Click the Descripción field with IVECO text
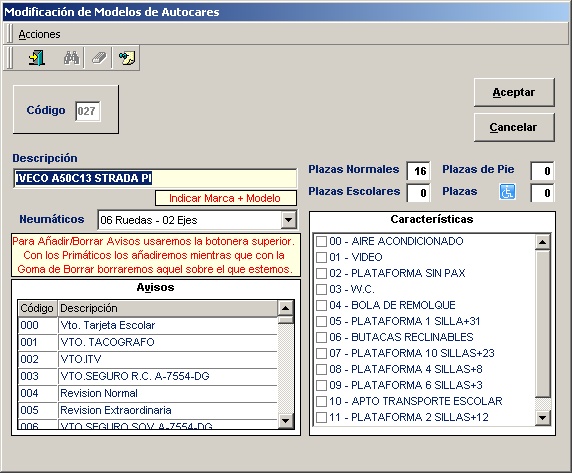This screenshot has height=473, width=572. (155, 178)
